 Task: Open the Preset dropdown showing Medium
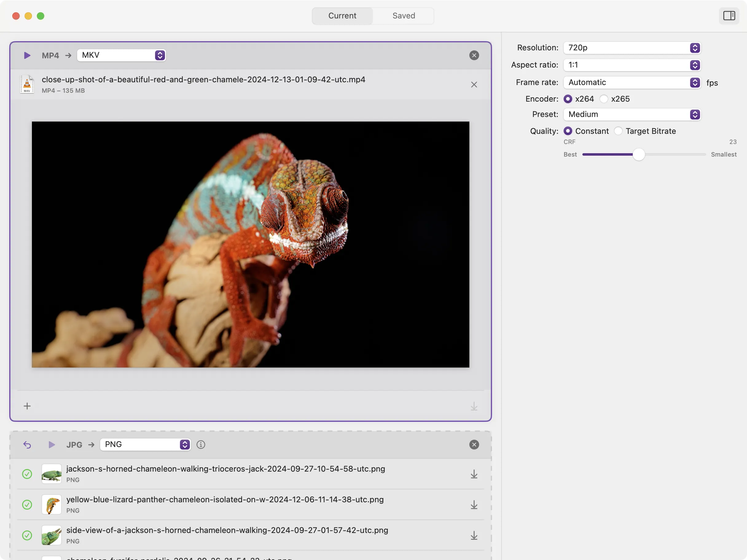632,115
